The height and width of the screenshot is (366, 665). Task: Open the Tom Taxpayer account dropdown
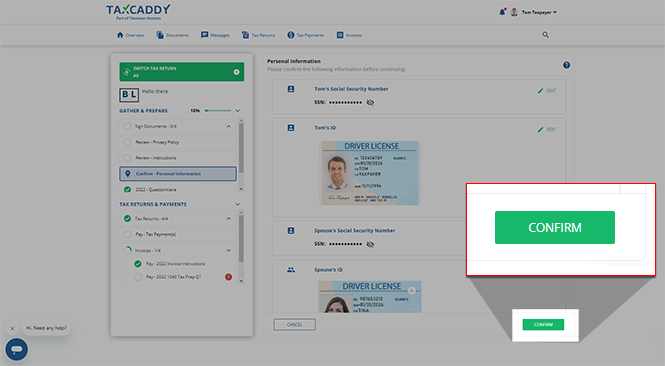click(x=534, y=12)
